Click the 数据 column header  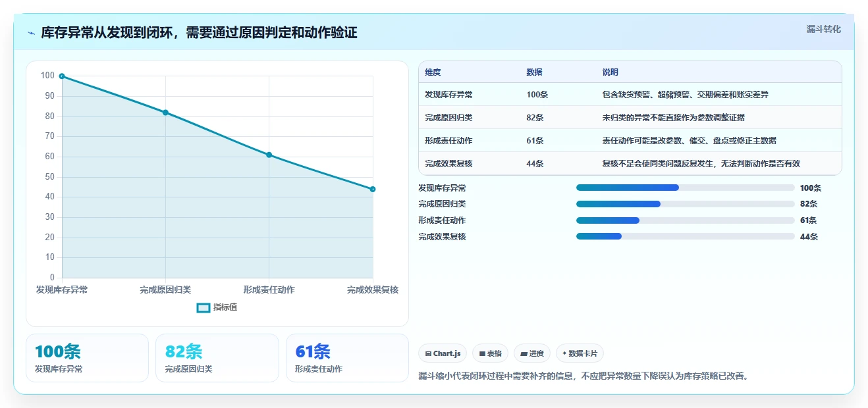coord(535,72)
